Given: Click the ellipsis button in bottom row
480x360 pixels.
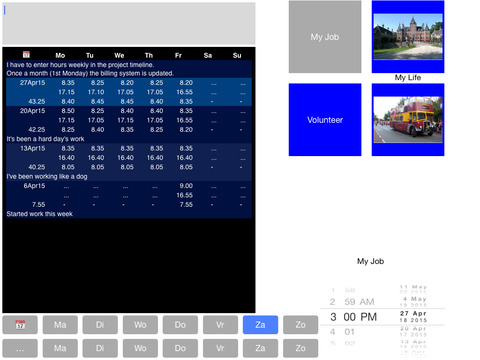Looking at the screenshot, I should [20, 348].
